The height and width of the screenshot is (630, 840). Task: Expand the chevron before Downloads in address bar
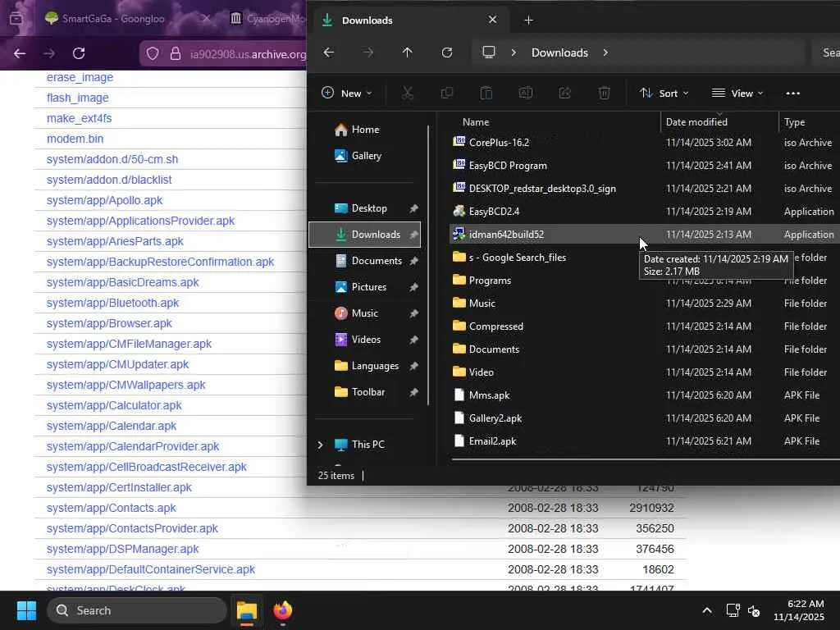(514, 52)
